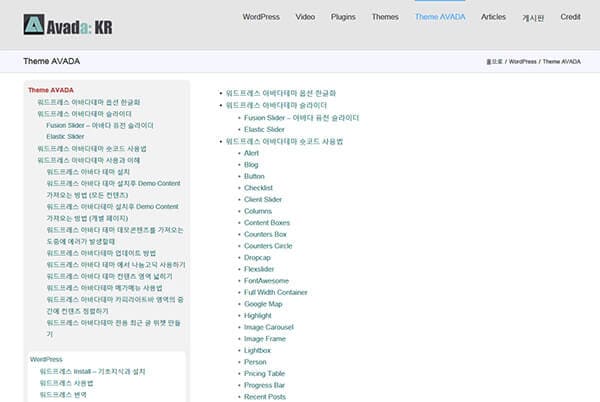This screenshot has width=600, height=402.
Task: Open the 게시판 menu item
Action: coord(533,18)
